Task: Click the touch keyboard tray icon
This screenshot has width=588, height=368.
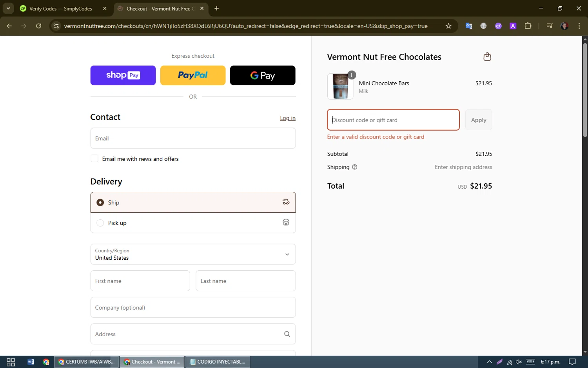Action: coord(530,362)
